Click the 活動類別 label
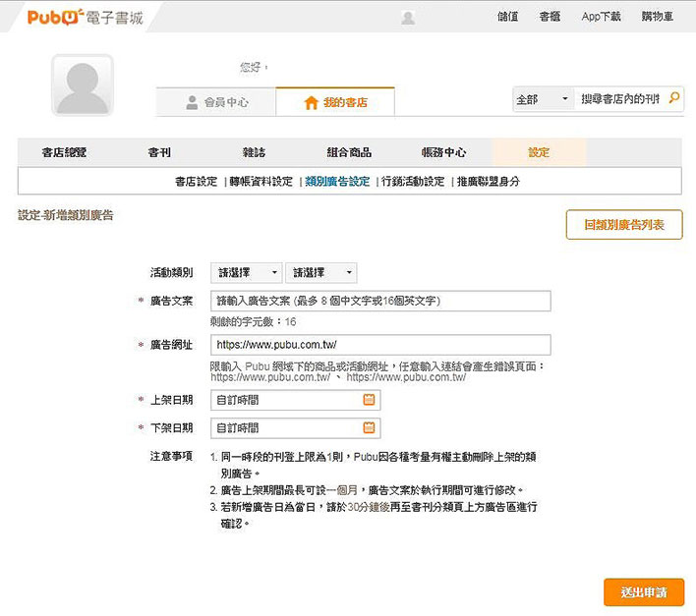 click(171, 273)
